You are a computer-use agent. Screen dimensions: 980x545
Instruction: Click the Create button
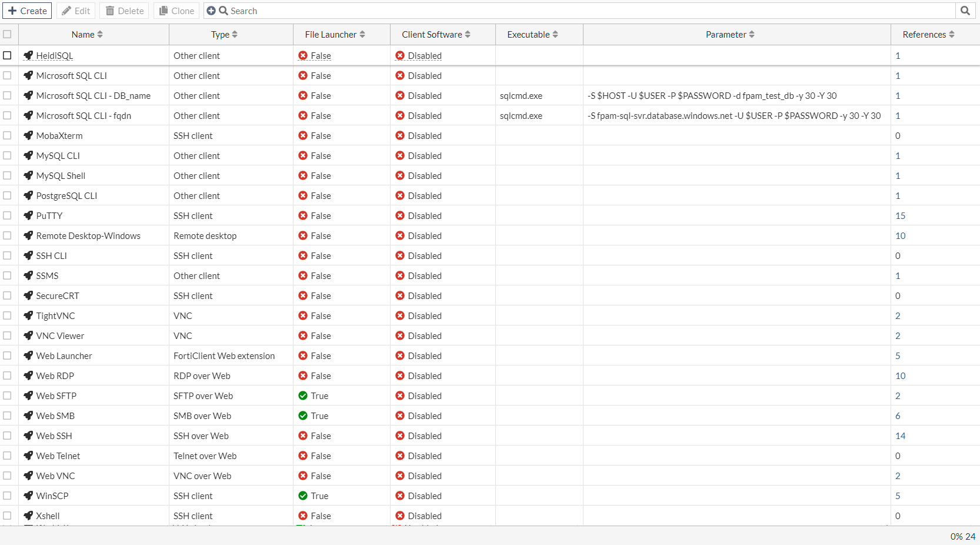pos(27,11)
